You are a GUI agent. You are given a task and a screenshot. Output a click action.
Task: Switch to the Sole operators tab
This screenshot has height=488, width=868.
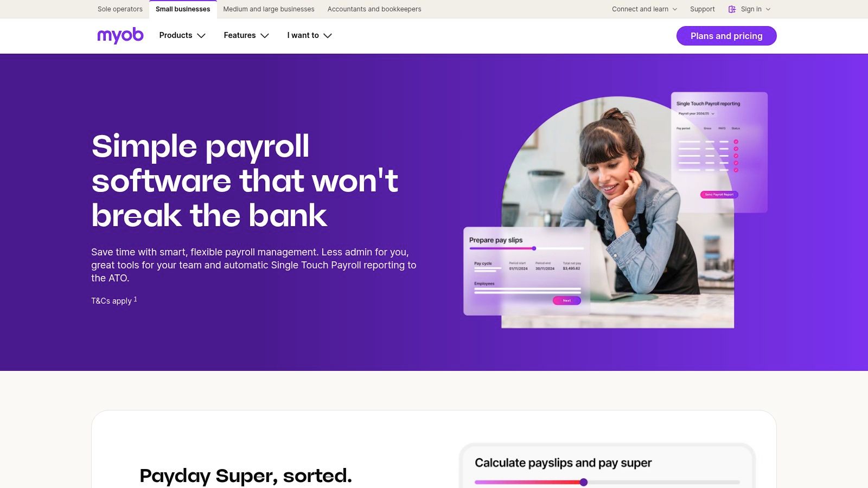tap(120, 9)
